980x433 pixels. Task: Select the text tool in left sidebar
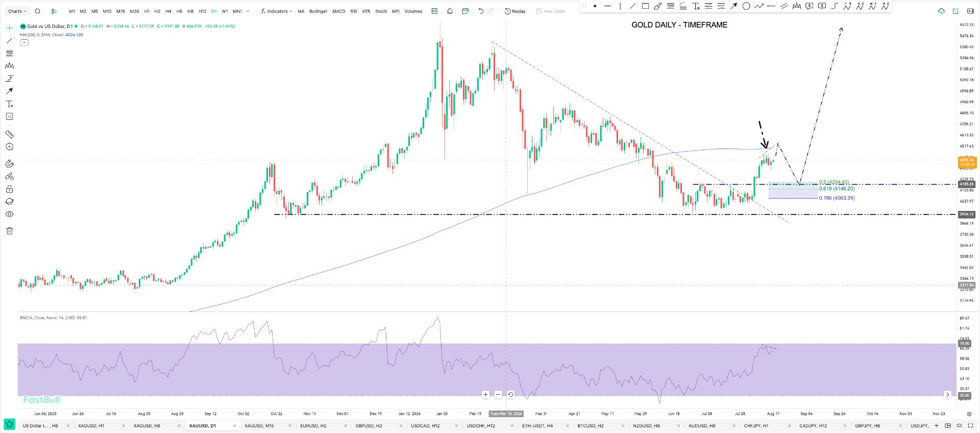(9, 104)
